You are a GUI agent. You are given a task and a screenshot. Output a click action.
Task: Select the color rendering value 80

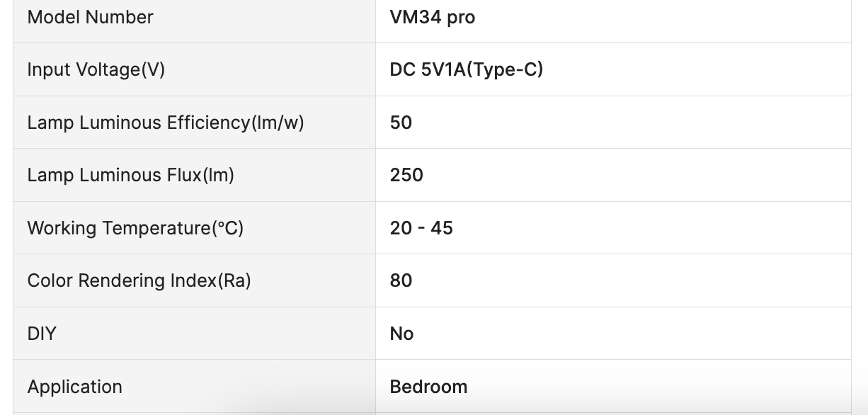click(x=401, y=280)
